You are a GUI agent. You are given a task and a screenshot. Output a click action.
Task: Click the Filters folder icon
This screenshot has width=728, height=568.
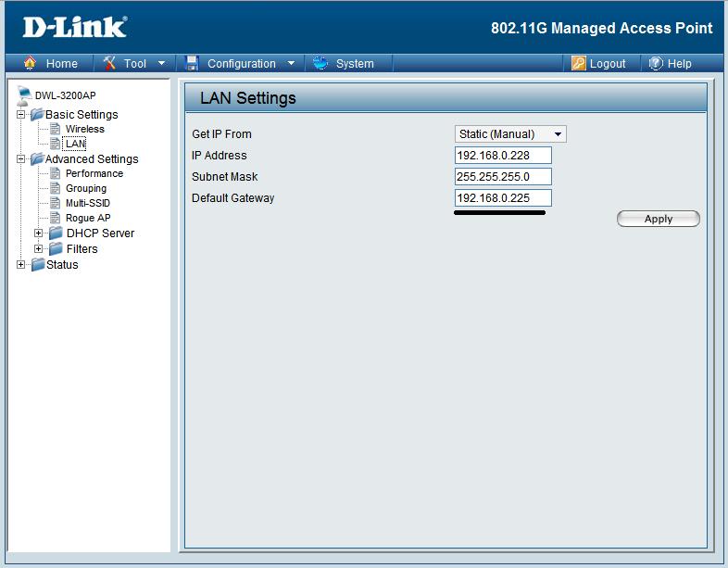[x=56, y=248]
